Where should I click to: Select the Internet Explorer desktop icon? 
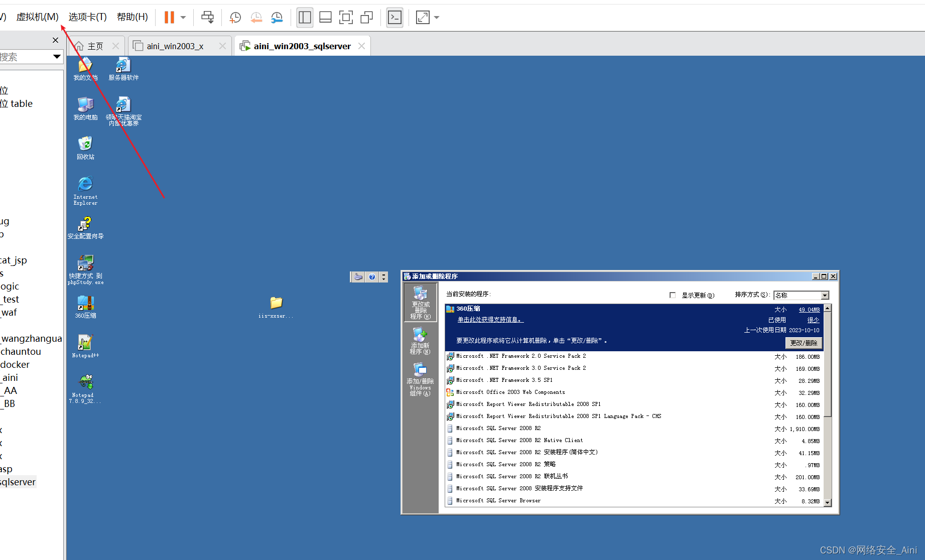coord(85,191)
